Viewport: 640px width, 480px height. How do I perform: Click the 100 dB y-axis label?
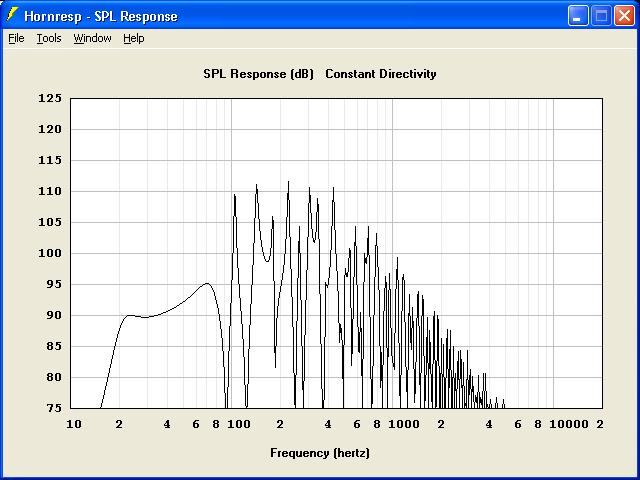(50, 253)
